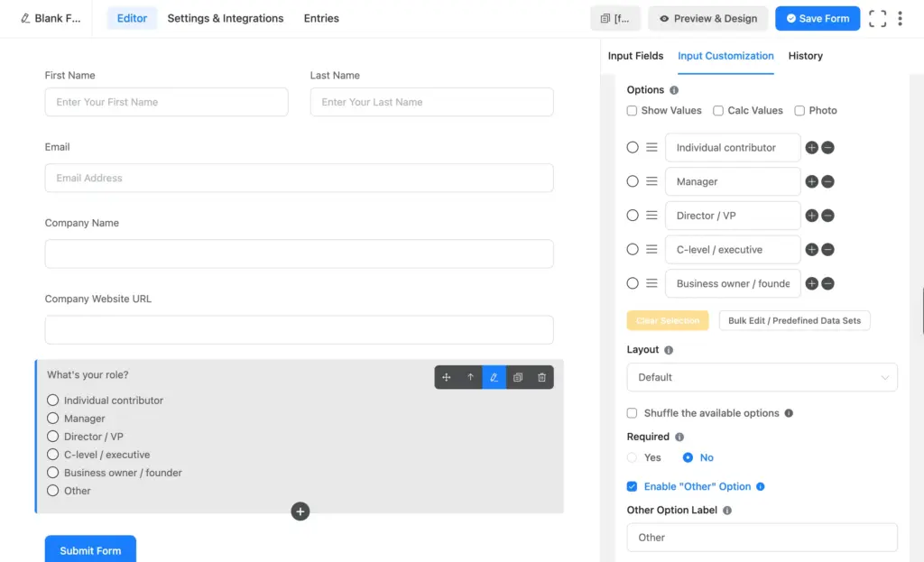
Task: Click the Email Address input field
Action: [x=299, y=178]
